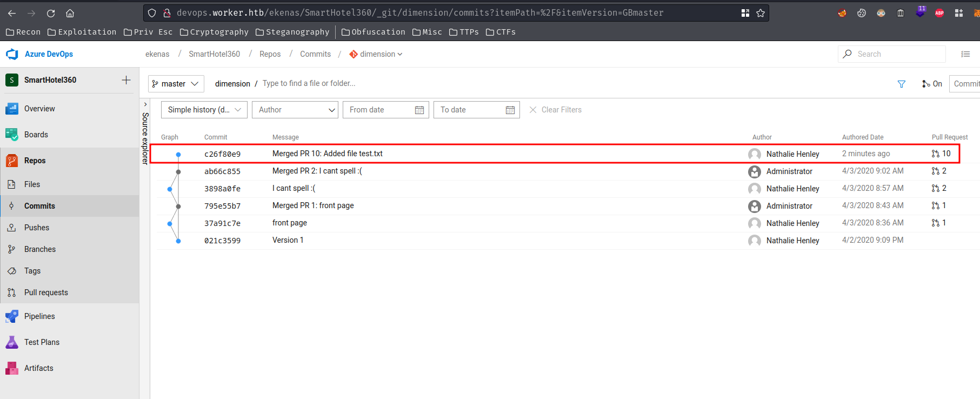Open the Priv Esc bookmarks folder
Image resolution: width=980 pixels, height=399 pixels.
pos(148,32)
